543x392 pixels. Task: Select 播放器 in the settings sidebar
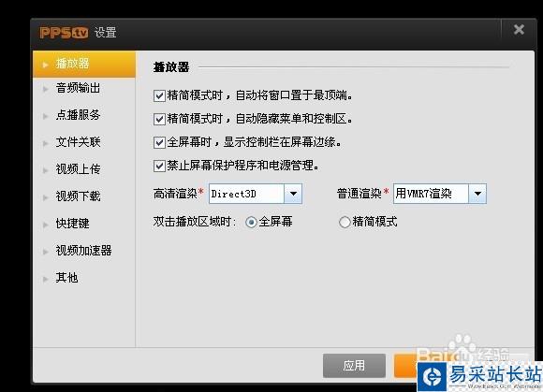pos(84,64)
